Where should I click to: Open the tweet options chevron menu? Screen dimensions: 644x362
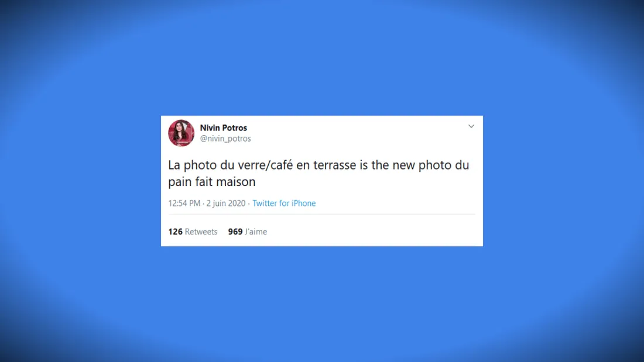pos(471,126)
